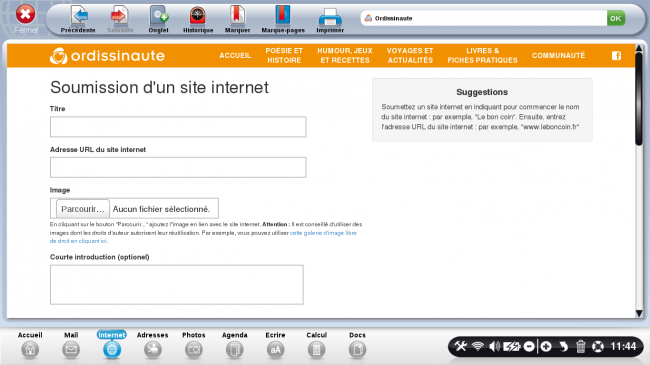Click the 'Soumission d'un site internet' heading

(x=159, y=88)
